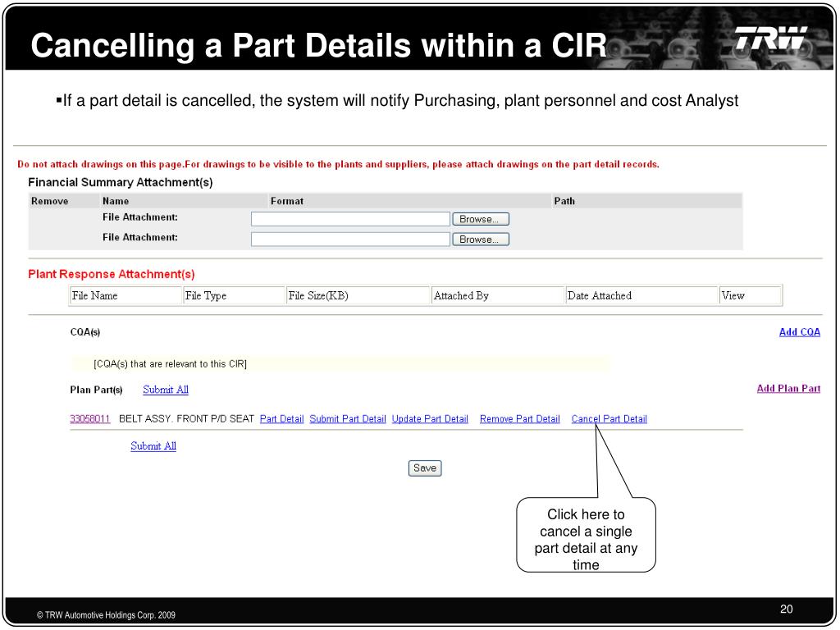Click the Plan Part(s) label
Image resolution: width=840 pixels, height=630 pixels.
(97, 390)
